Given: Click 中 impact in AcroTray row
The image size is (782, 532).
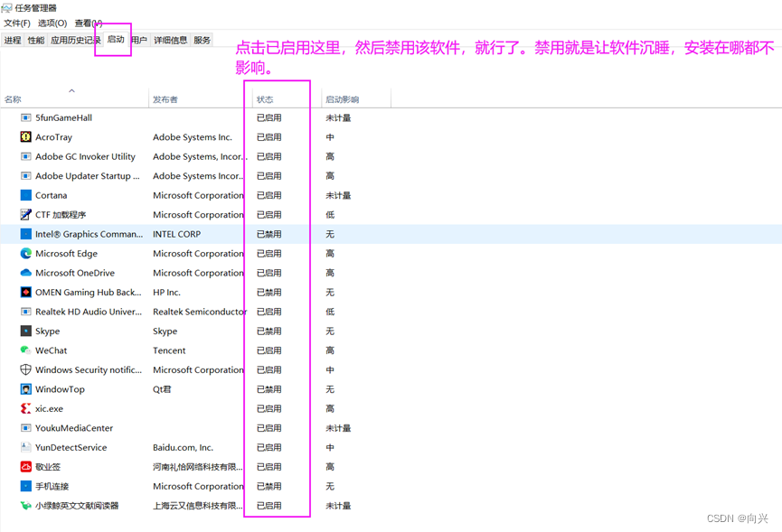Looking at the screenshot, I should click(330, 137).
